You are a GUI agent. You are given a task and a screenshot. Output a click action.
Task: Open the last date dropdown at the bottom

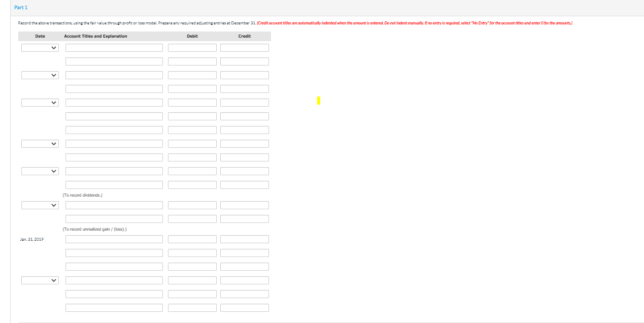click(40, 280)
